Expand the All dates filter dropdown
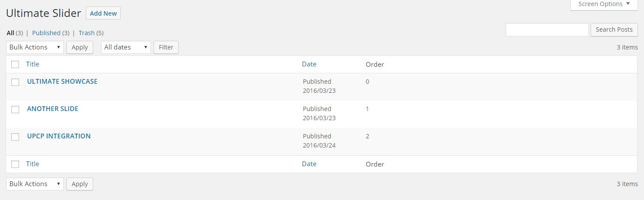 click(126, 47)
